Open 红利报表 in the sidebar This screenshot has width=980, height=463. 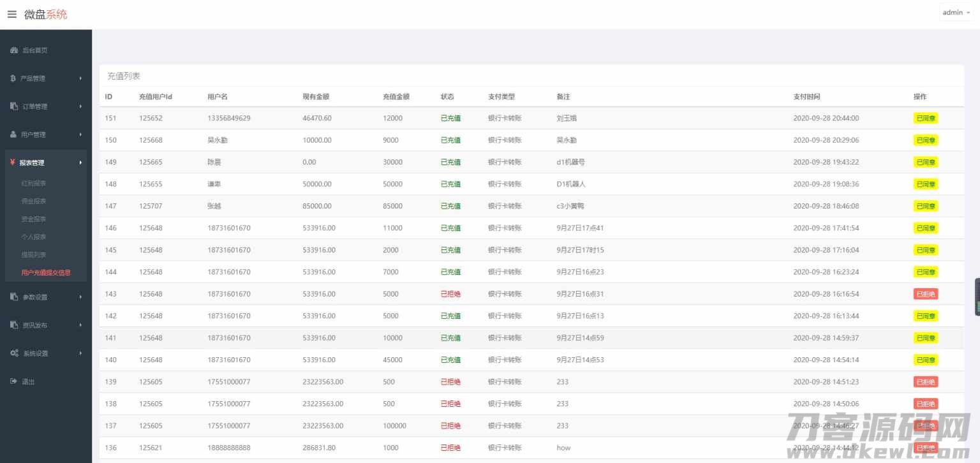click(x=34, y=184)
